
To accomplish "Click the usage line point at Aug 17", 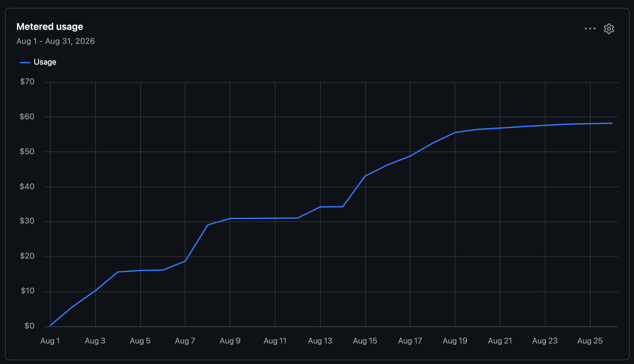I will click(x=410, y=156).
